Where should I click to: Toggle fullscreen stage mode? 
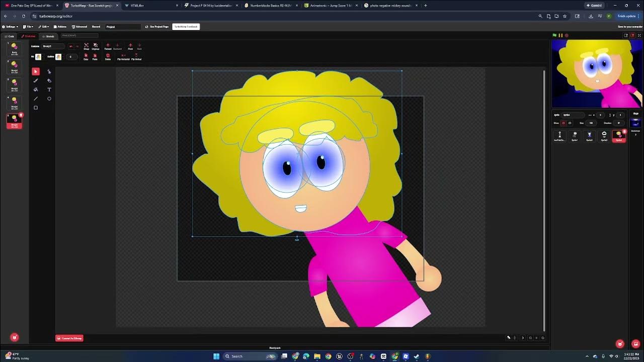coord(638,35)
